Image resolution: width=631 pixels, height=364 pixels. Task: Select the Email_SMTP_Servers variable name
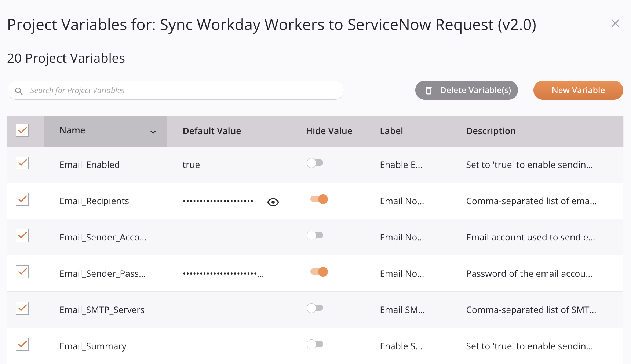pos(102,310)
